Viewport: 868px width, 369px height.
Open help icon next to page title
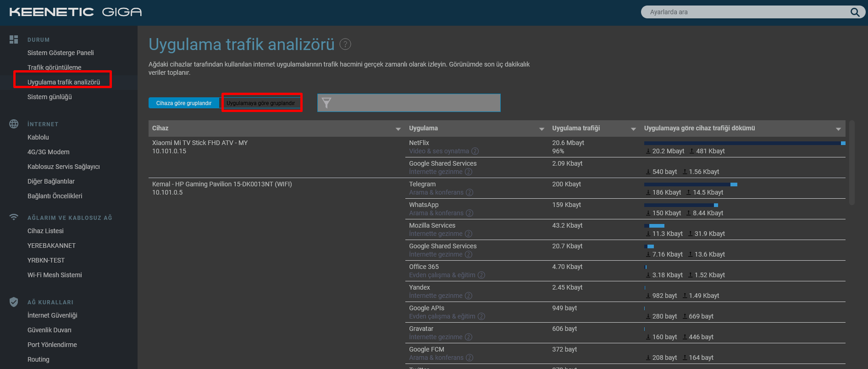[345, 44]
